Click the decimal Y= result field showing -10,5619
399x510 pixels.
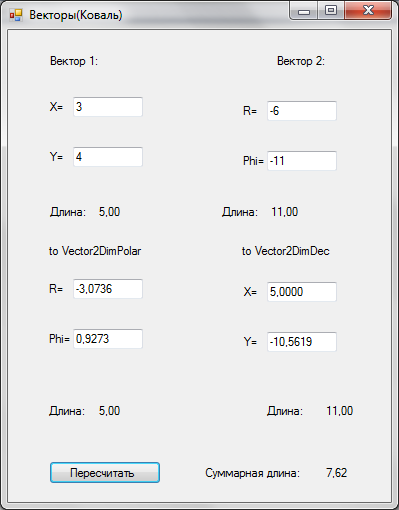302,342
